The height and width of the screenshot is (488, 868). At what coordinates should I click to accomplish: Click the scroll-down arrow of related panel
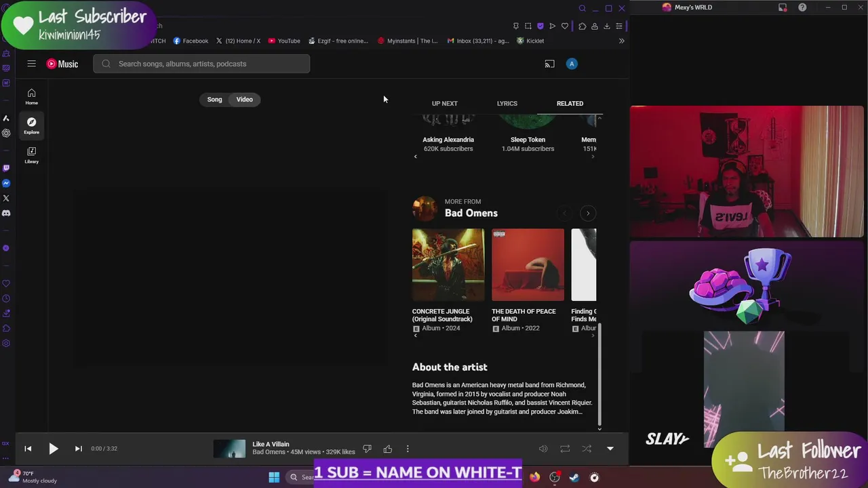point(599,428)
